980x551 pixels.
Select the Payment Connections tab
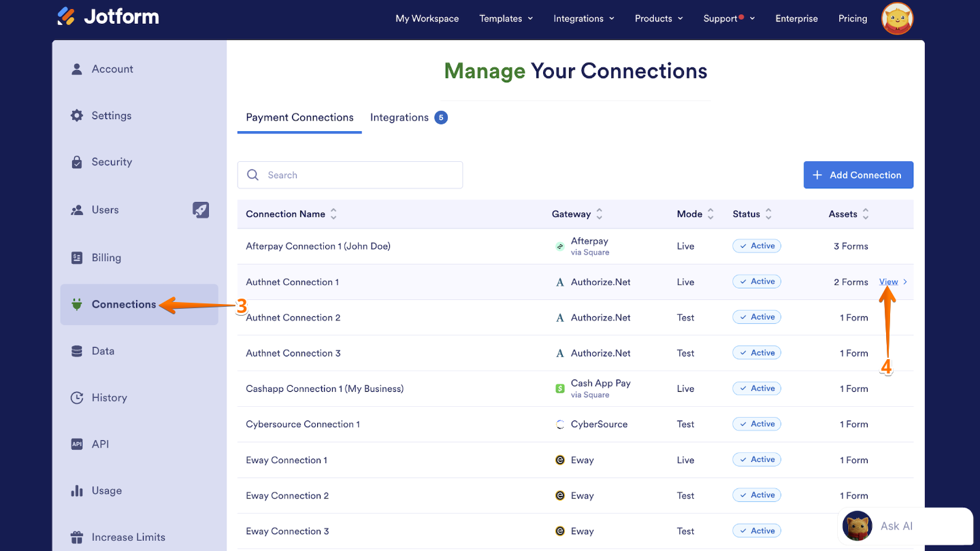tap(299, 117)
